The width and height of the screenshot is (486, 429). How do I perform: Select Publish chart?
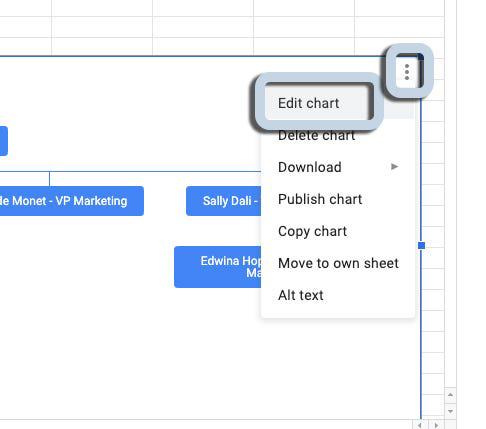coord(320,199)
